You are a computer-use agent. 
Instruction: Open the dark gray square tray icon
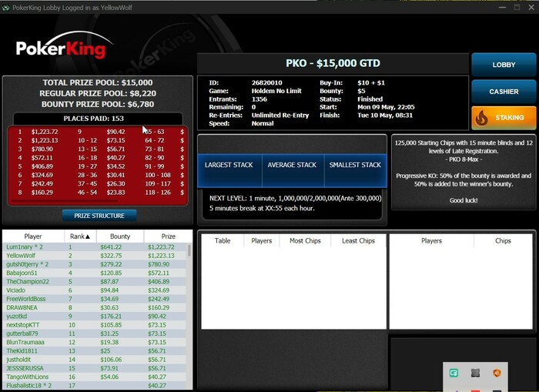pos(475,373)
